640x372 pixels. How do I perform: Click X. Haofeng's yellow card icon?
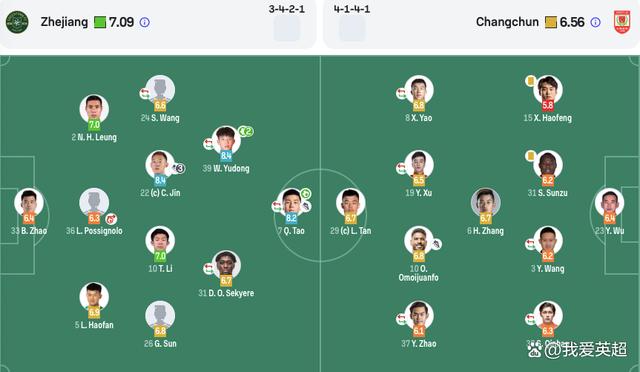pyautogui.click(x=530, y=81)
